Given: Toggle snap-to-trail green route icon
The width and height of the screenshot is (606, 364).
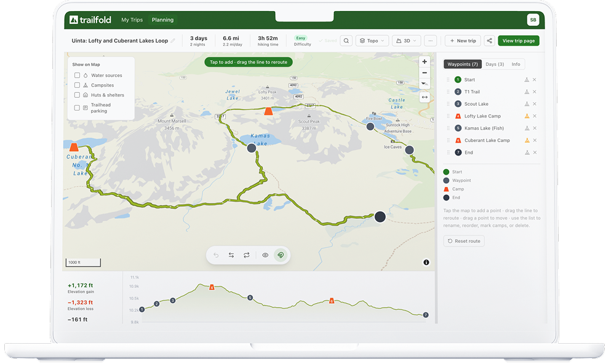Looking at the screenshot, I should click(281, 255).
